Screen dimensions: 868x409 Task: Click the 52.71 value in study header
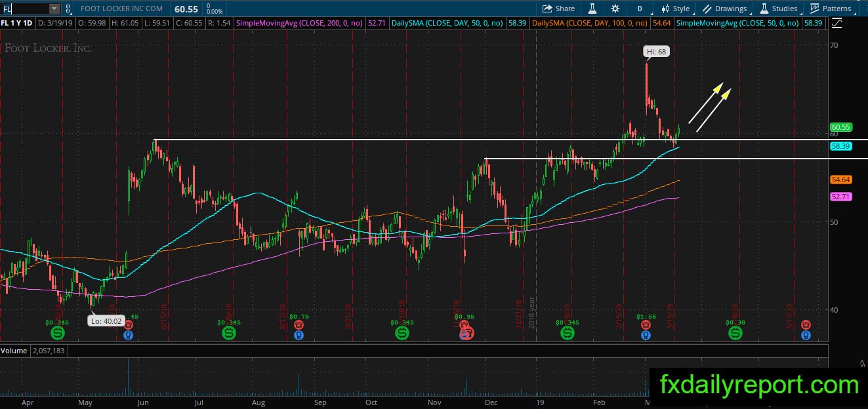point(376,24)
